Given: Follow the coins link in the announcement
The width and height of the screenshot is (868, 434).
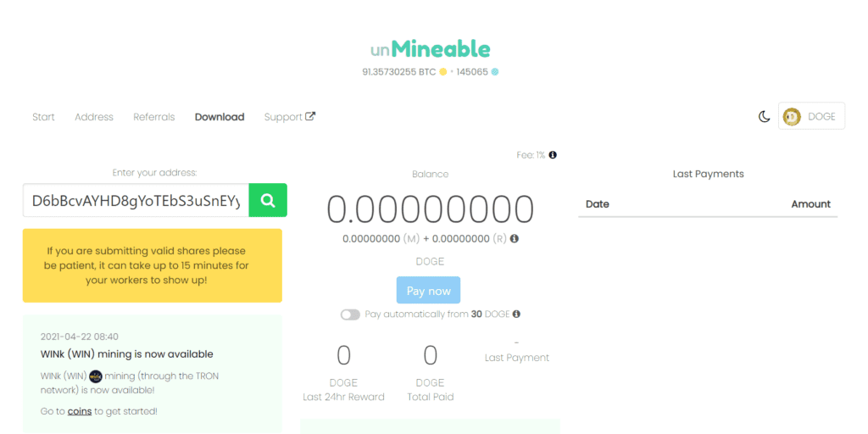Looking at the screenshot, I should point(80,411).
